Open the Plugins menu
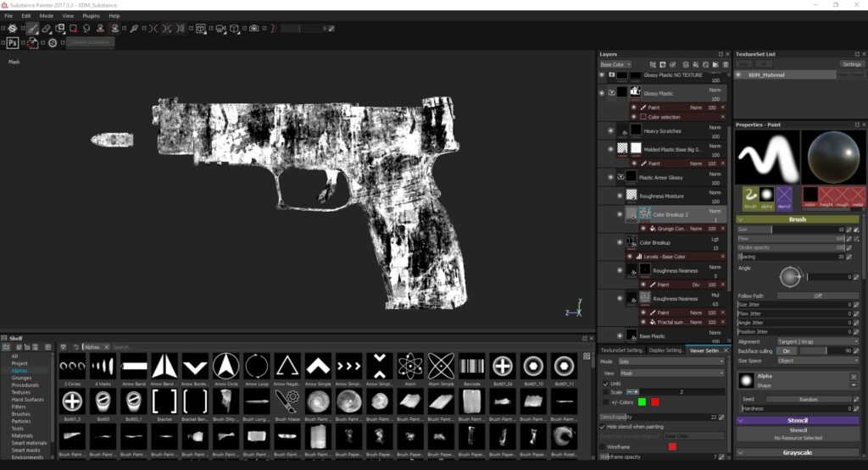This screenshot has height=470, width=868. [92, 16]
